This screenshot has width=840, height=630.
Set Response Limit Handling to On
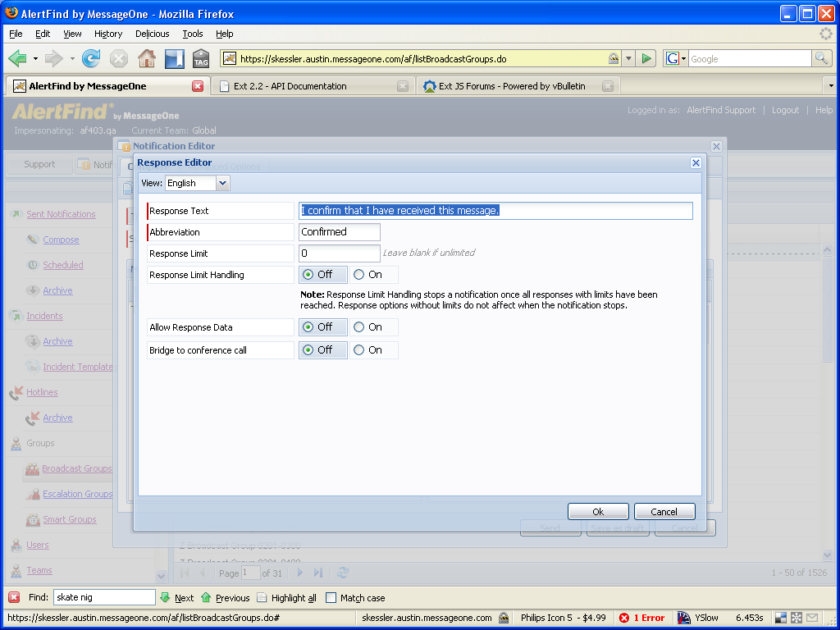coord(359,274)
